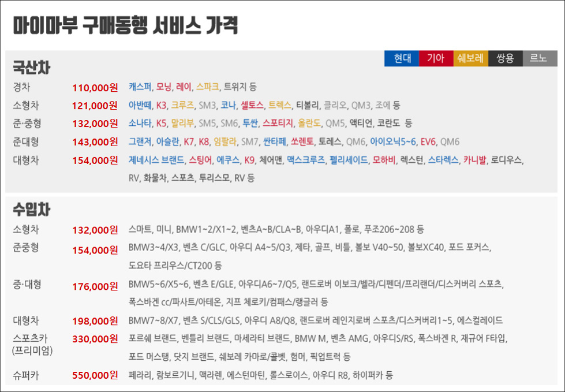Screen dimensions: 565x392
Task: Click the 132,000원 price in the 수입차 소형차 row
Action: coord(95,230)
